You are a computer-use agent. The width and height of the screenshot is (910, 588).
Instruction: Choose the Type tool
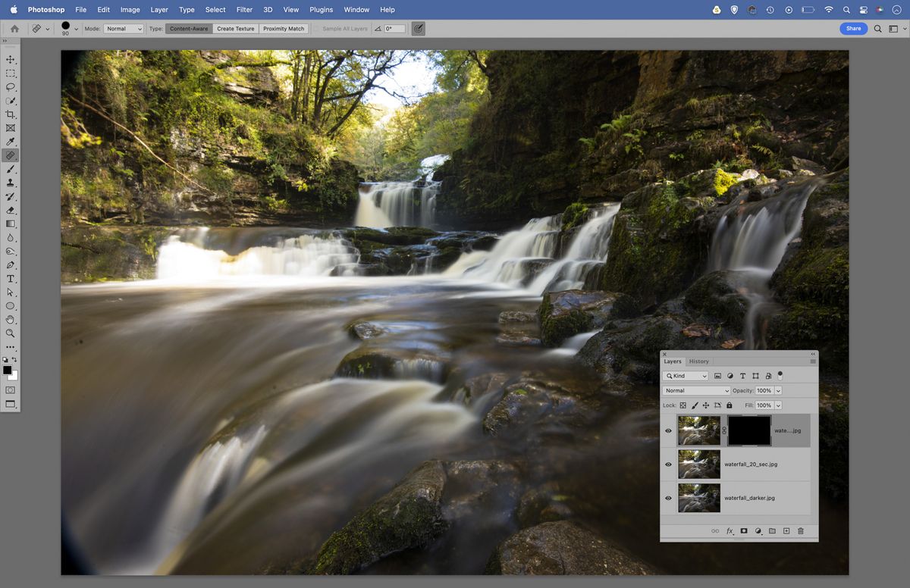coord(11,278)
